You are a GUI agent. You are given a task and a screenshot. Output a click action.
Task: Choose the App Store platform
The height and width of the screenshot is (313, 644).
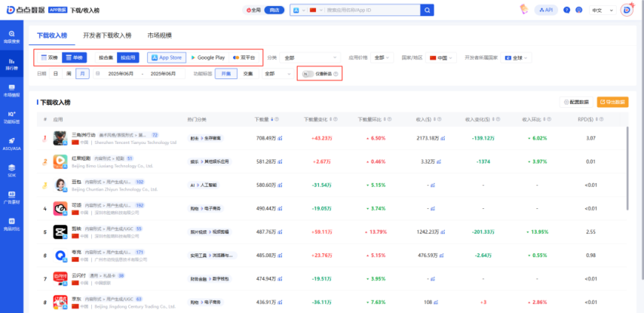(x=167, y=57)
